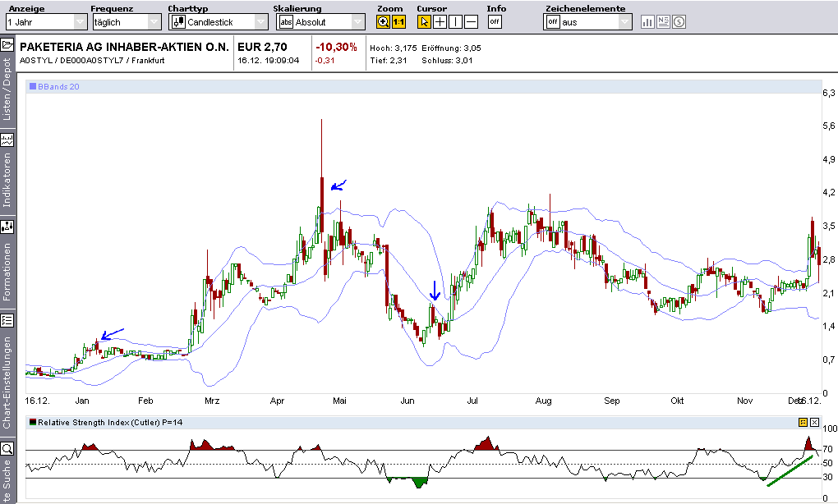
Task: Open the Indikatoren sidebar tab
Action: click(7, 180)
